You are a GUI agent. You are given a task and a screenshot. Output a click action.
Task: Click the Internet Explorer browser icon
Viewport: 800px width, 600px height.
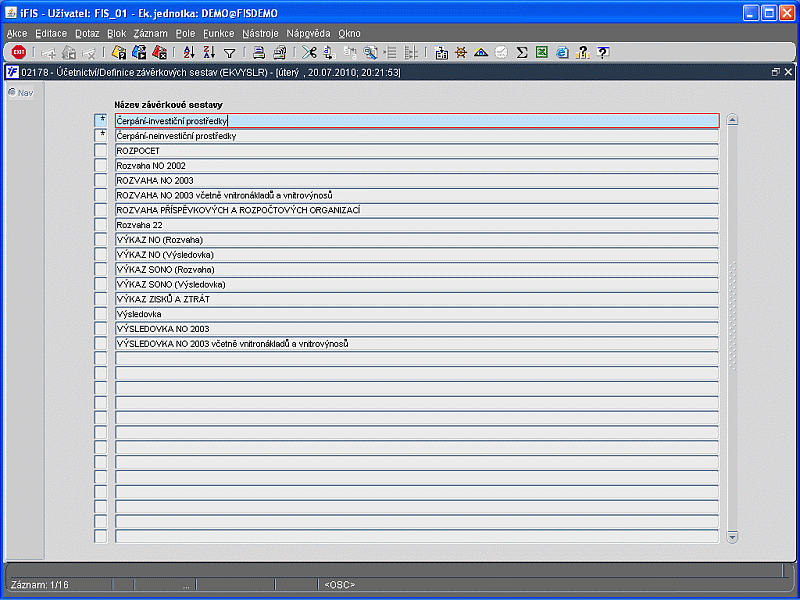(562, 52)
